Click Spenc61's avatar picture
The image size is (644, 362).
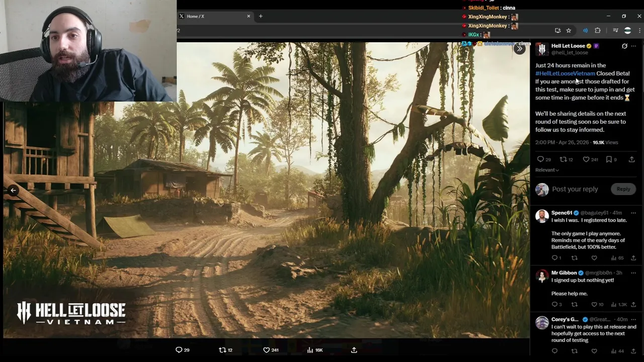pos(542,216)
